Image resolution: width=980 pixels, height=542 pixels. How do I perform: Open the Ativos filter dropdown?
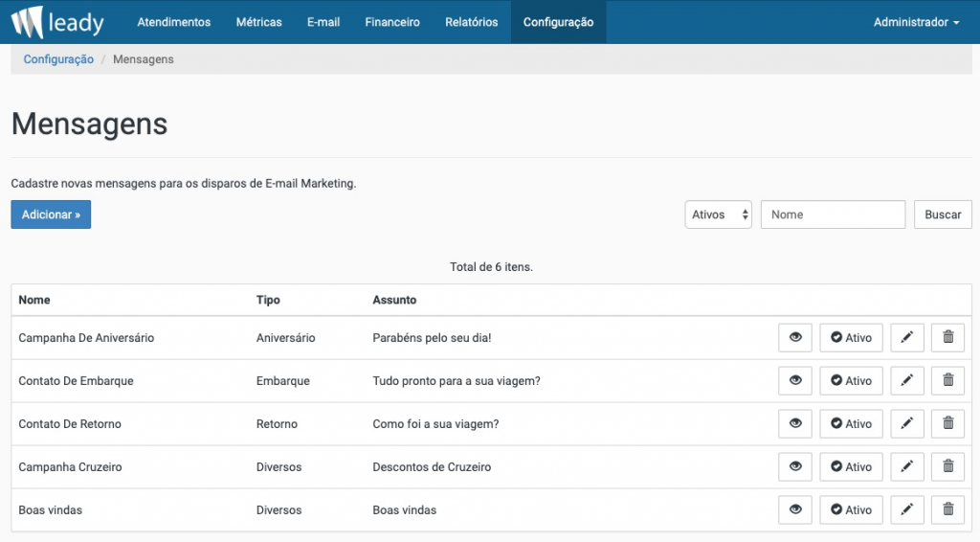point(718,215)
